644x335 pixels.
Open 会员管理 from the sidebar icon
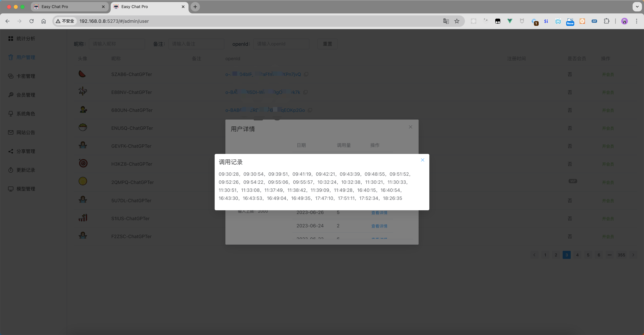pyautogui.click(x=11, y=95)
